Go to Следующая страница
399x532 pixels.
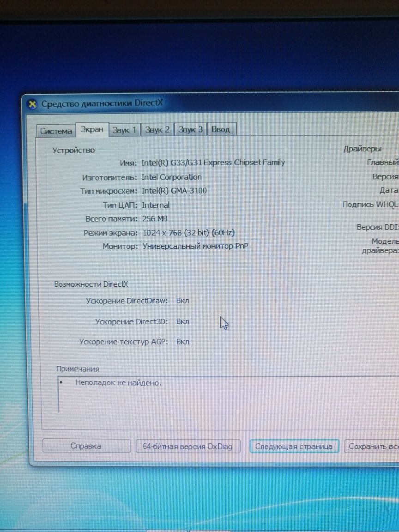point(294,446)
